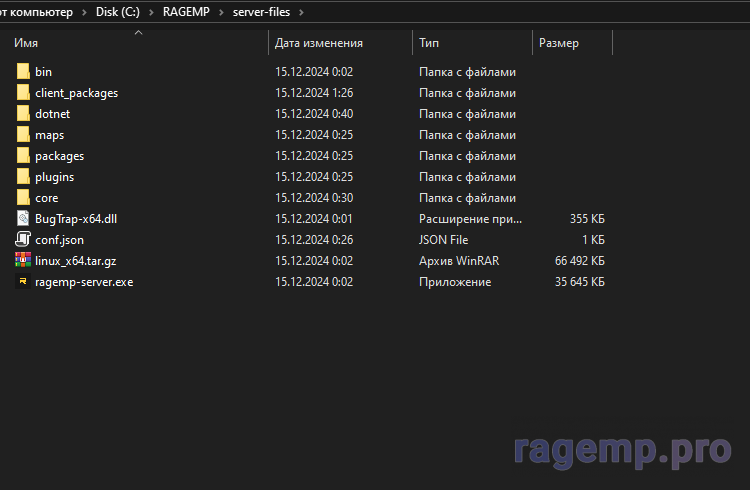Sort by Дата изменения column header
Screen dimensions: 750x490
point(319,43)
